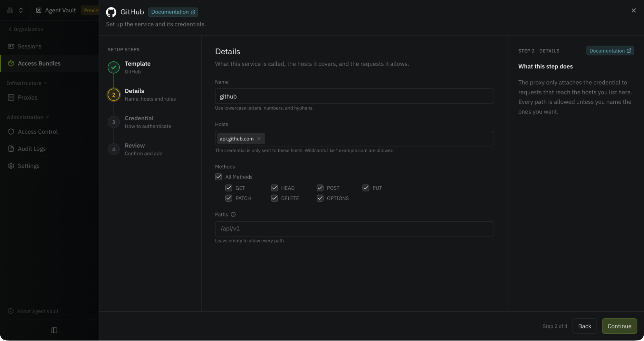644x341 pixels.
Task: Open Documentation link next to GitHub title
Action: (x=173, y=12)
